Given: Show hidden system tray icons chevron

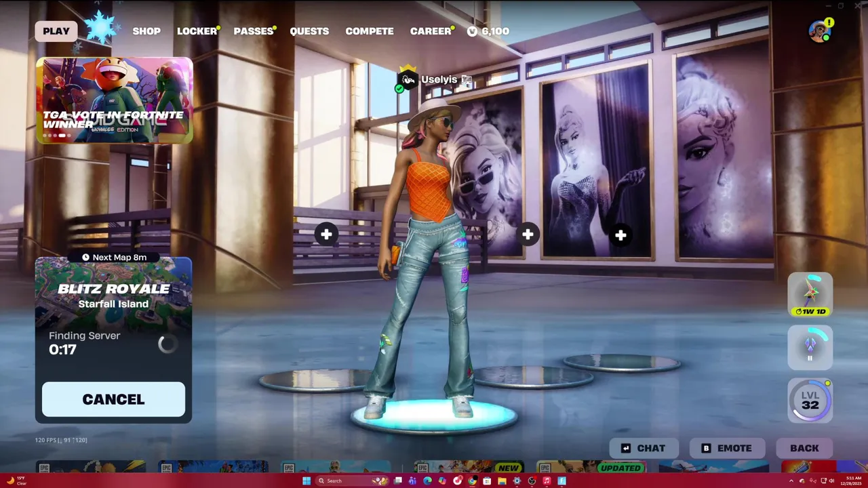Looking at the screenshot, I should 791,481.
